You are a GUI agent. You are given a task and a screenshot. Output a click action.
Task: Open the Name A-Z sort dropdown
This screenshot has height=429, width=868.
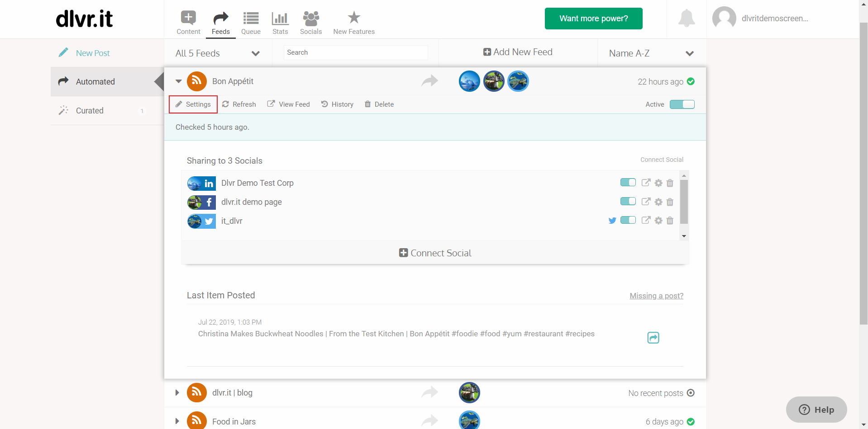click(651, 53)
